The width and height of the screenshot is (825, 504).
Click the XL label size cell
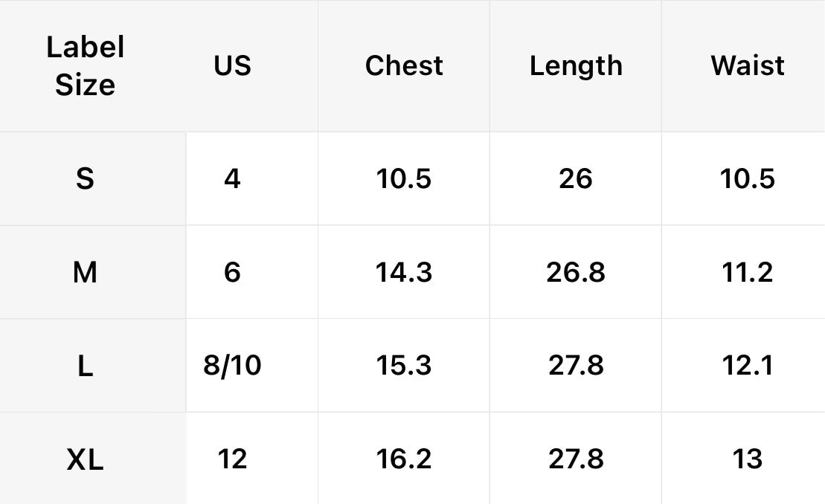pyautogui.click(x=85, y=459)
